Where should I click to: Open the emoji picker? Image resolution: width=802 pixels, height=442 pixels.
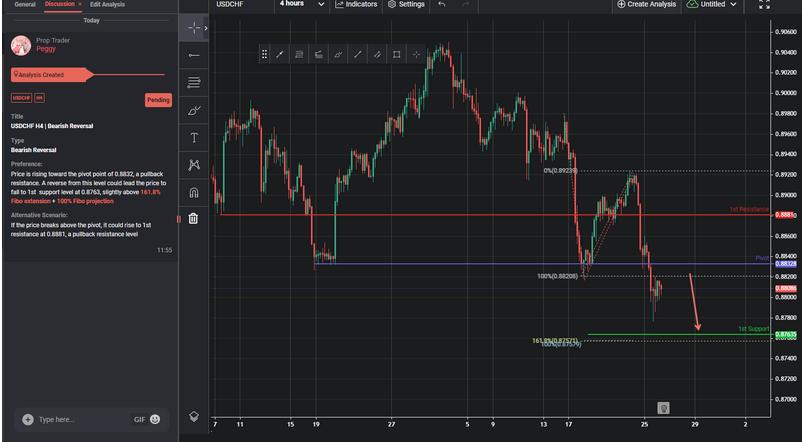(155, 419)
